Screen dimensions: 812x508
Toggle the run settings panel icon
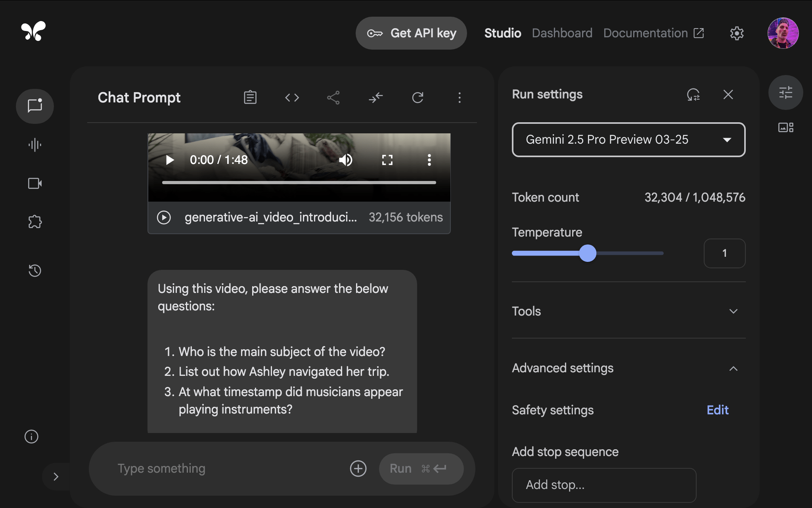point(785,93)
